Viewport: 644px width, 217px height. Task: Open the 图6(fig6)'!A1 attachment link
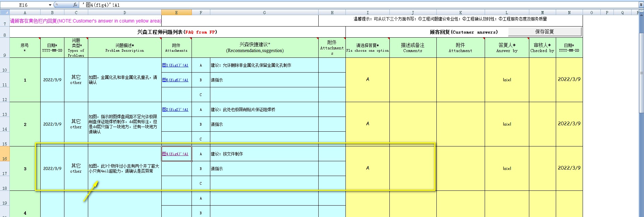[175, 80]
